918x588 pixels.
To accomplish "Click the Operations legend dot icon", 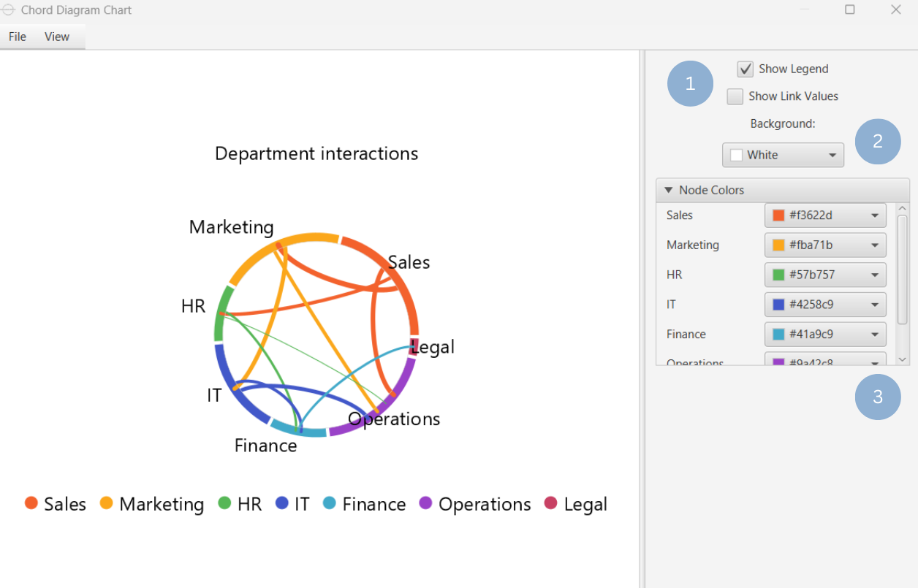I will coord(425,503).
